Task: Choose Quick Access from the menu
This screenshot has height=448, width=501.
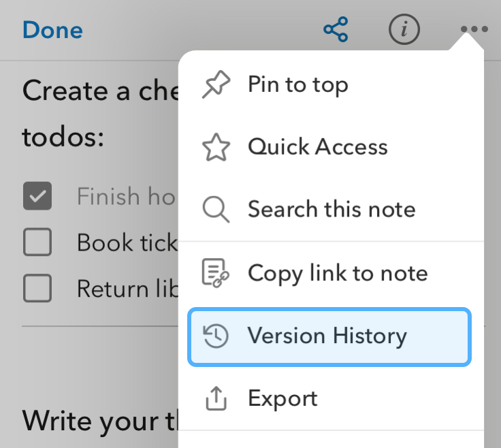Action: coord(317,147)
